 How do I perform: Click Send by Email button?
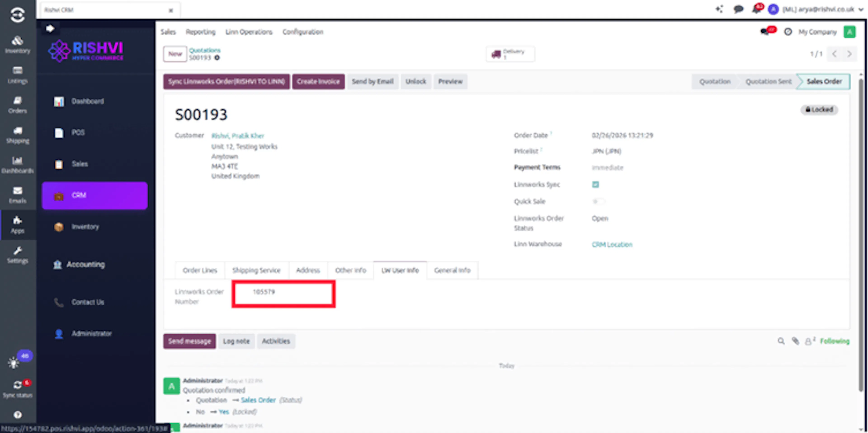click(x=373, y=82)
